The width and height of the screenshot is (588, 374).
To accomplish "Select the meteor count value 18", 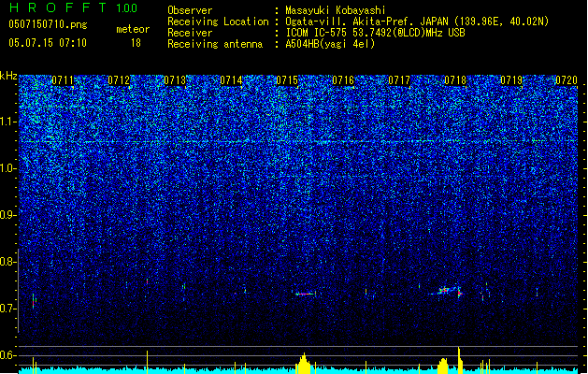I will 136,43.
